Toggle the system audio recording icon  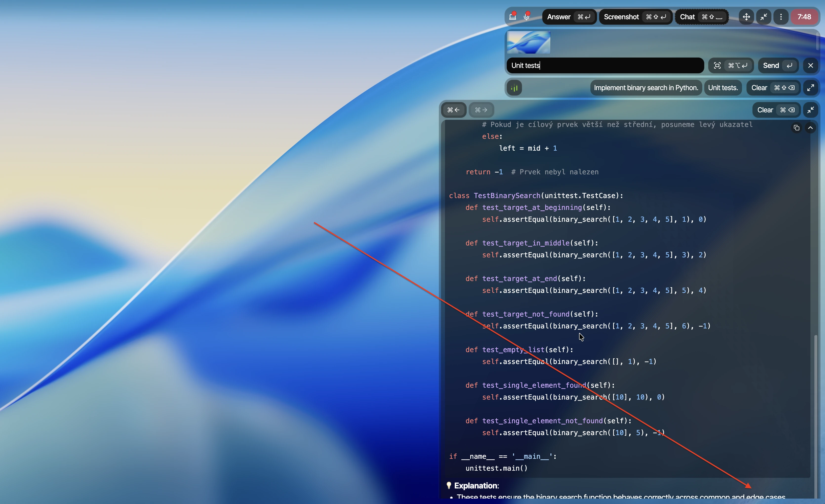513,16
